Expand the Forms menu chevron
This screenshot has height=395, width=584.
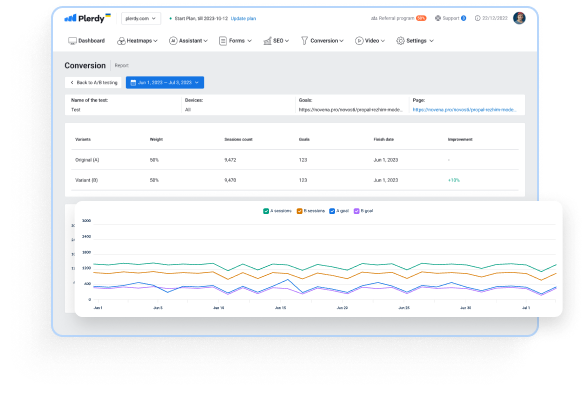coord(250,41)
